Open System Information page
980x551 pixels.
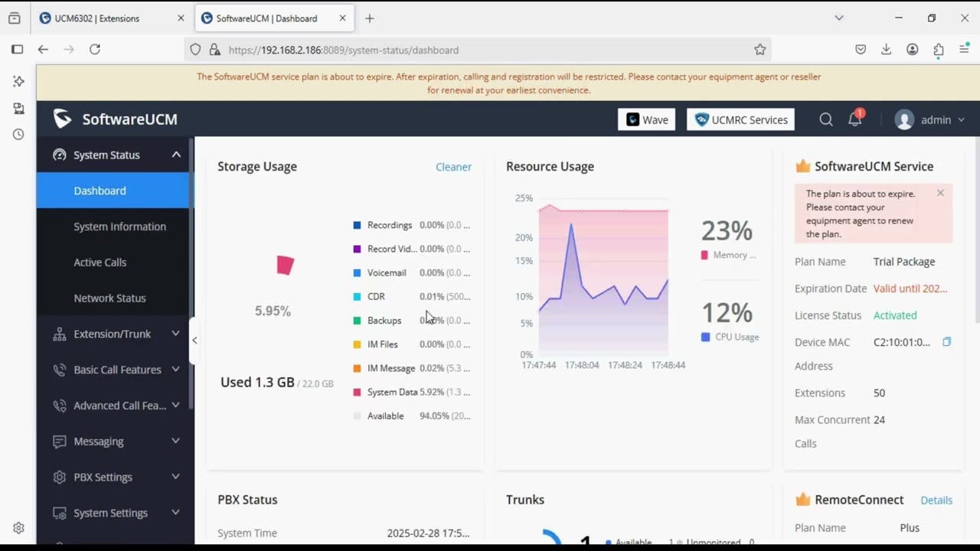pyautogui.click(x=115, y=227)
